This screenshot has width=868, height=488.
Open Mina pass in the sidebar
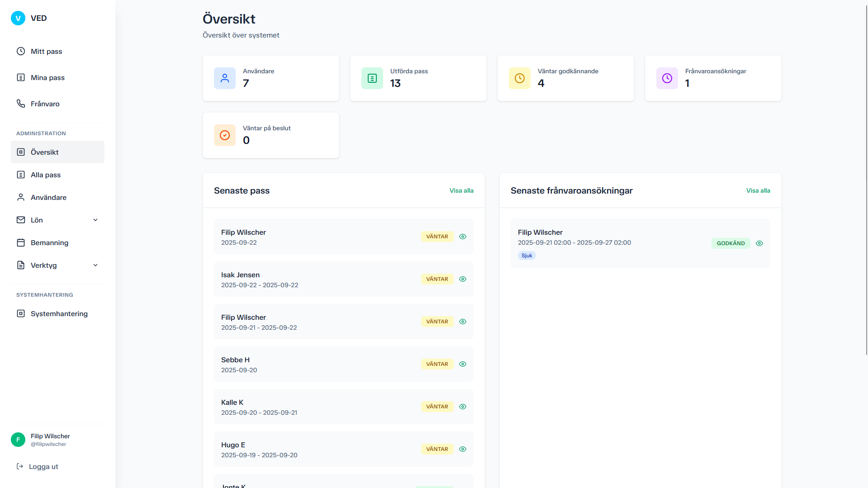coord(47,78)
